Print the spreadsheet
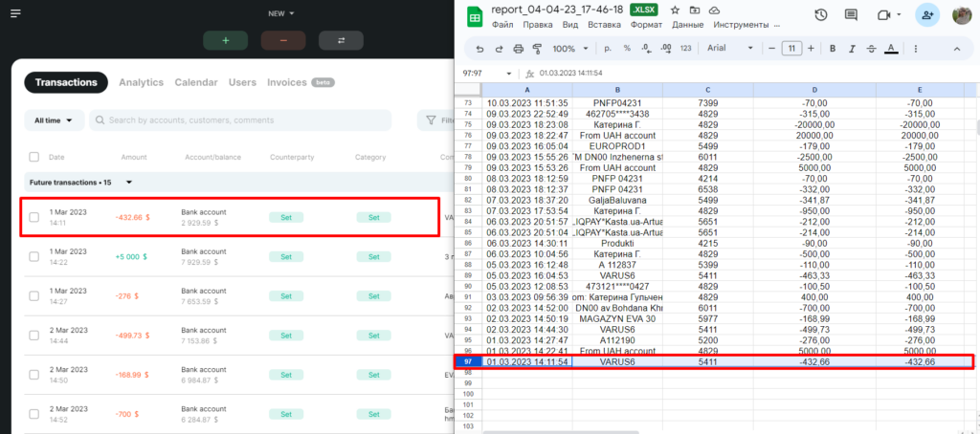The height and width of the screenshot is (434, 980). (518, 49)
